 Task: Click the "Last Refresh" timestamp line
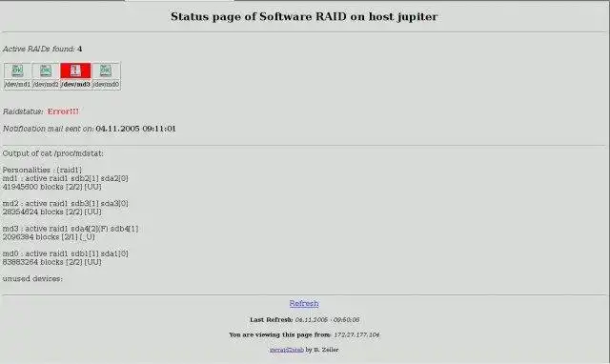(x=304, y=319)
